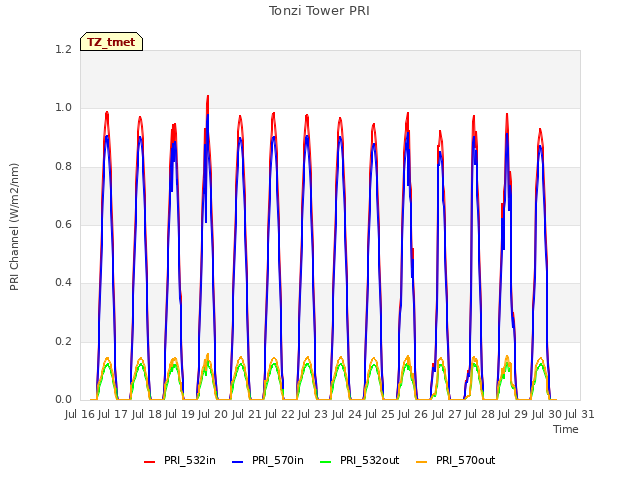This screenshot has height=480, width=640.
Task: Select the PRI_532in legend label
Action: pyautogui.click(x=190, y=460)
